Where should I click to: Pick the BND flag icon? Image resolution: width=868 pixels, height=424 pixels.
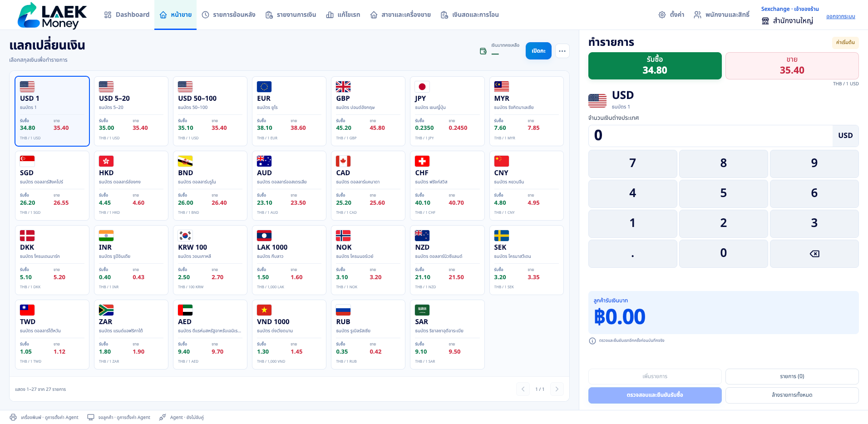[x=185, y=161]
